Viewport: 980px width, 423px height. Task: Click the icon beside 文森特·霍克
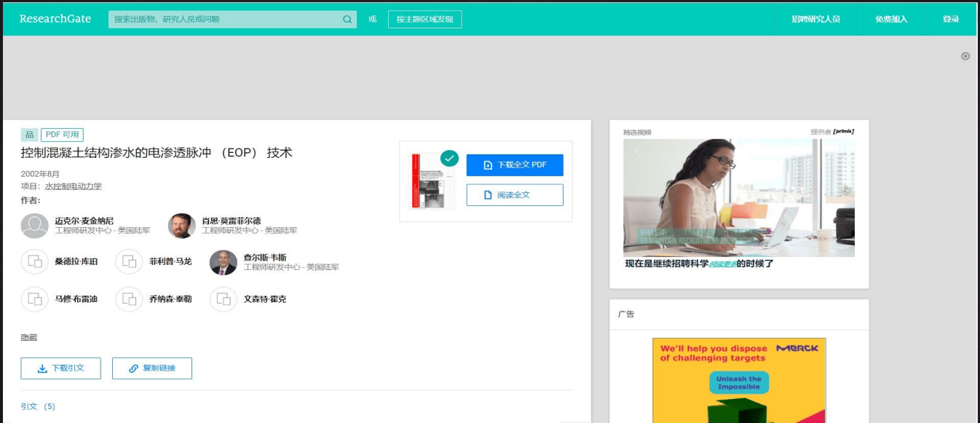pyautogui.click(x=224, y=299)
